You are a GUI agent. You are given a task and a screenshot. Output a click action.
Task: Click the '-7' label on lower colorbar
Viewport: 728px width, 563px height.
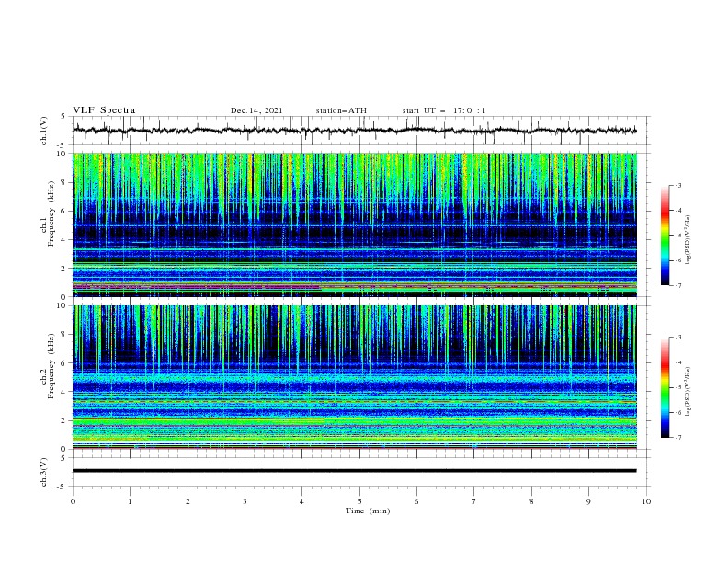pos(677,437)
